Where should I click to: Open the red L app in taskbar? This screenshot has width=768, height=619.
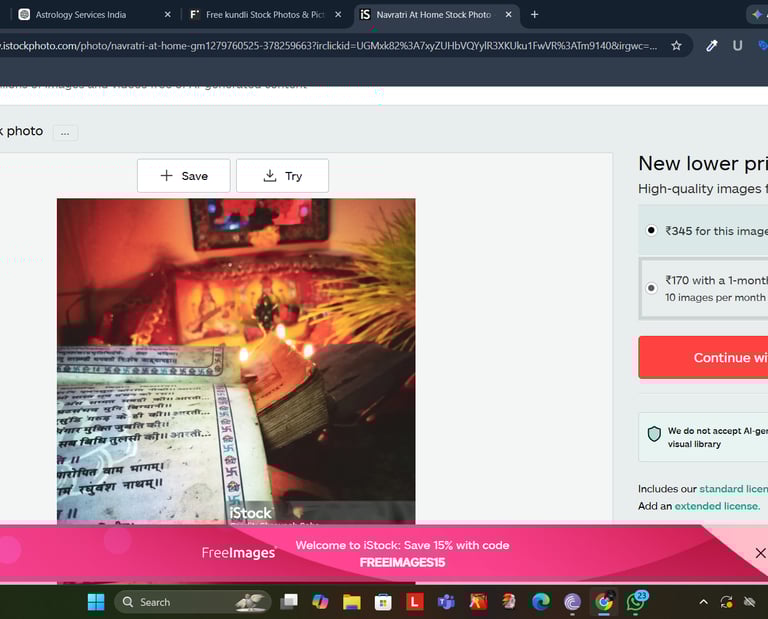[414, 602]
